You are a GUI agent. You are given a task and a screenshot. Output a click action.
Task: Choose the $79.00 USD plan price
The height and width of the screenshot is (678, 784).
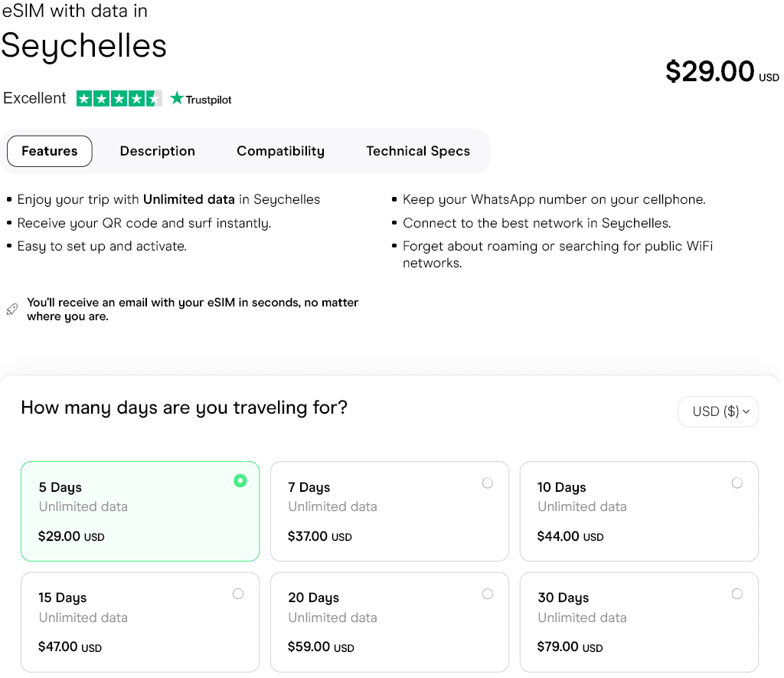(570, 647)
